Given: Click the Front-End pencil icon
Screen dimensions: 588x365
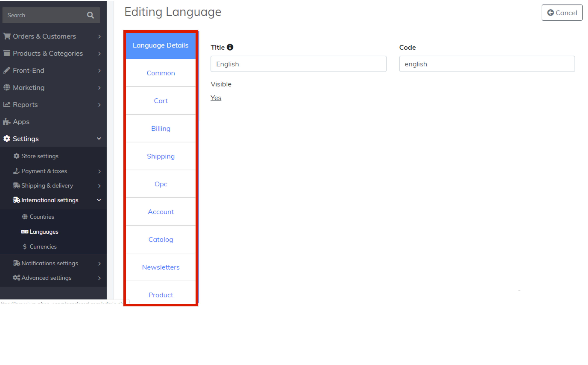Looking at the screenshot, I should click(x=7, y=70).
